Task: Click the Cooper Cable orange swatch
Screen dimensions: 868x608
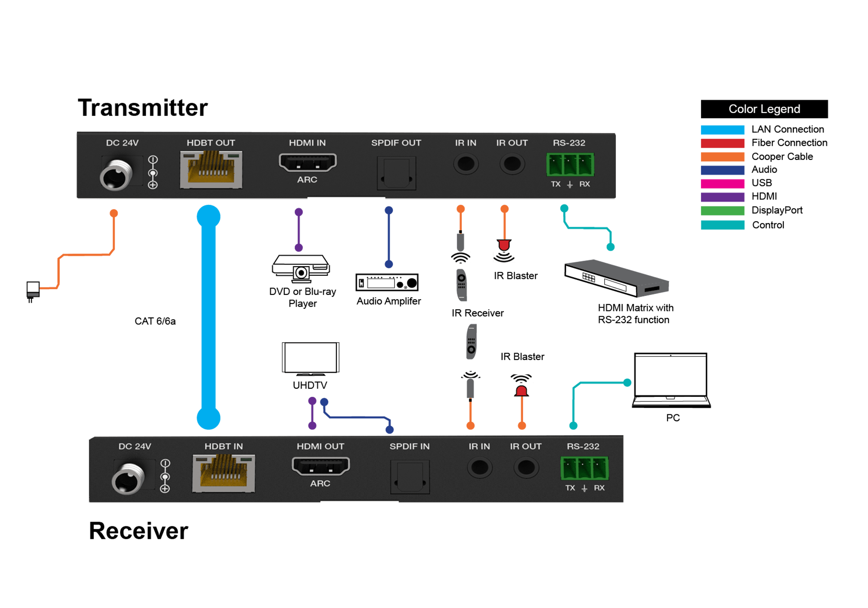Action: click(x=723, y=157)
